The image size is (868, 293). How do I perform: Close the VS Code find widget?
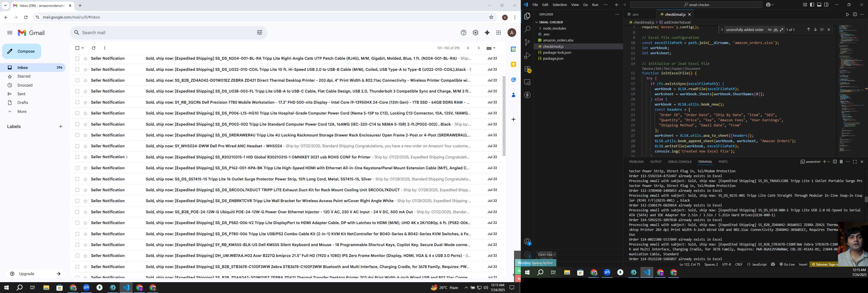[x=829, y=30]
